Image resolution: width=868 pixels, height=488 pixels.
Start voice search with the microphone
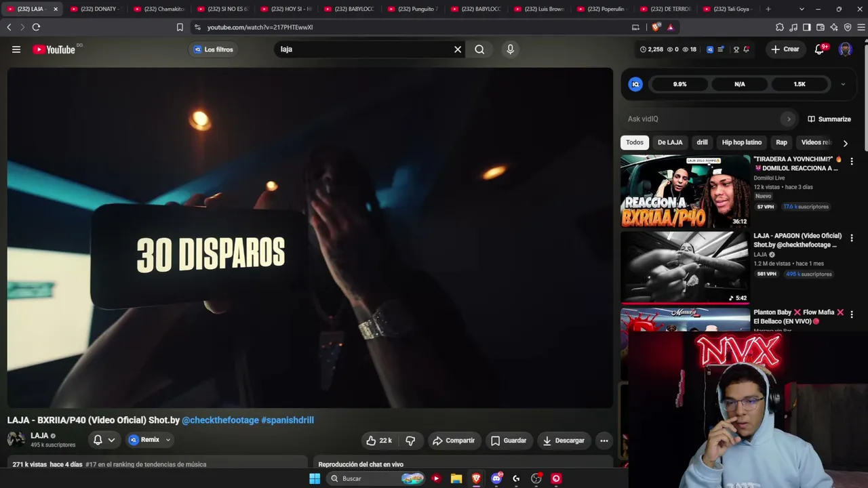pyautogui.click(x=511, y=49)
